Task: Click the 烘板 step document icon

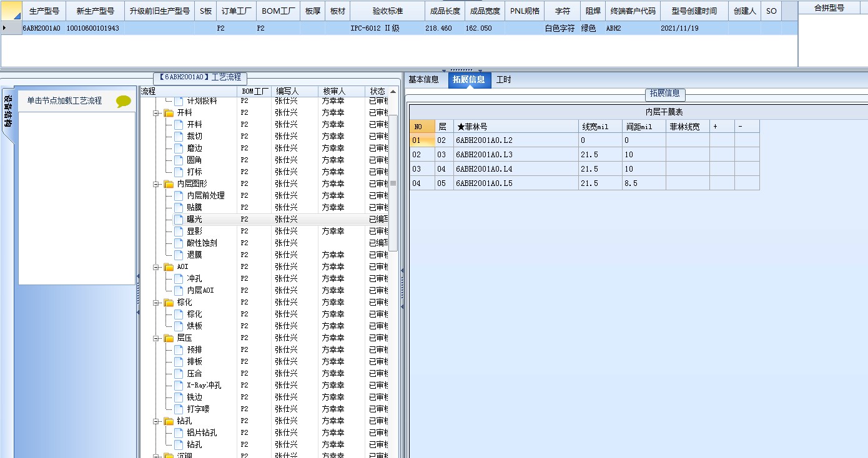Action: (x=179, y=326)
